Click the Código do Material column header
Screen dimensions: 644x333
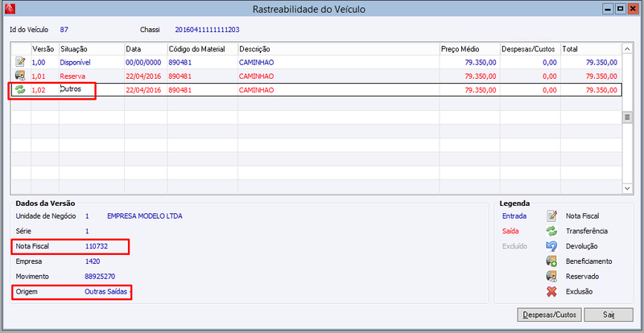coord(203,49)
